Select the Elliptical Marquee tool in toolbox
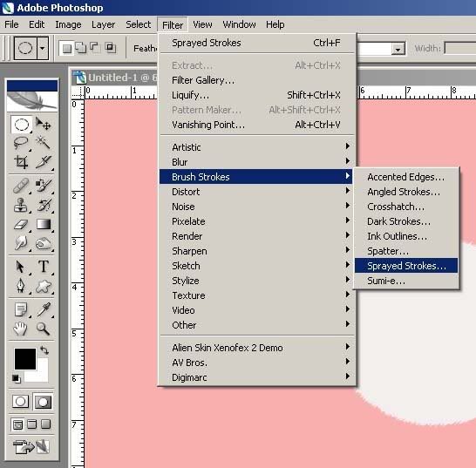This screenshot has height=468, width=476. pyautogui.click(x=21, y=125)
